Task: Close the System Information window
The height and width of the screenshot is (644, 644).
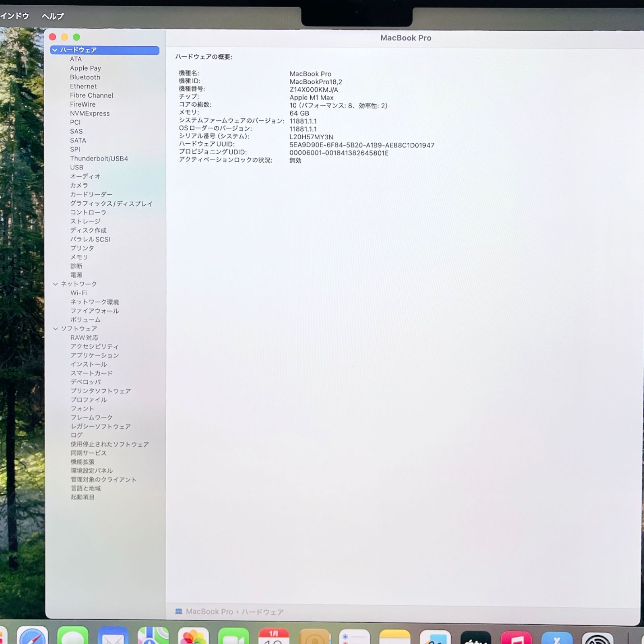Action: pos(52,37)
